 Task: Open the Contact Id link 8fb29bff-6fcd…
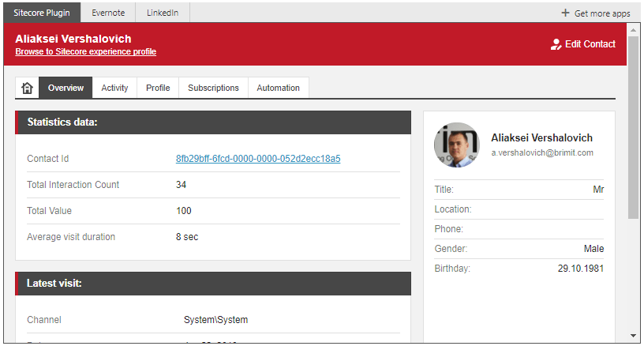coord(258,159)
